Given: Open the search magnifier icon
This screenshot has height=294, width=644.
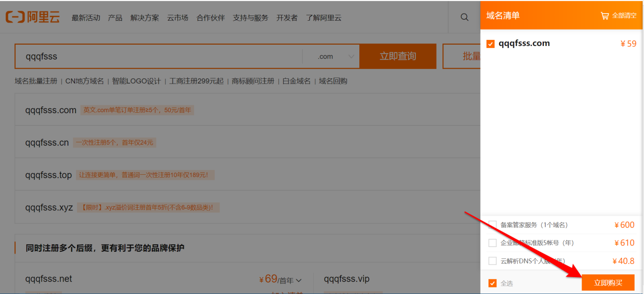Looking at the screenshot, I should coord(465,17).
